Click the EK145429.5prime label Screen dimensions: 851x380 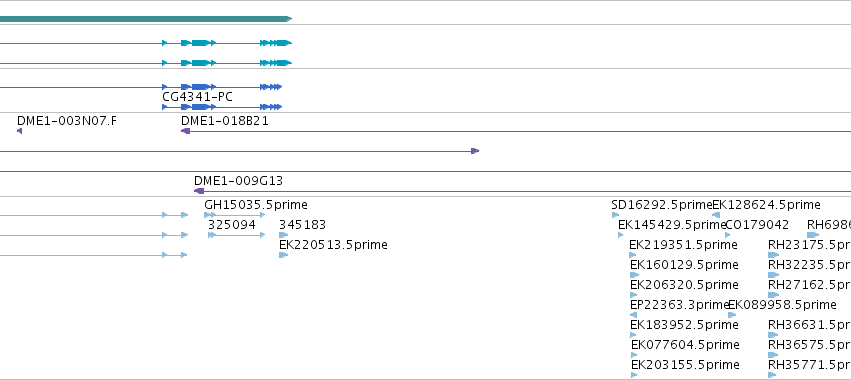tap(672, 225)
